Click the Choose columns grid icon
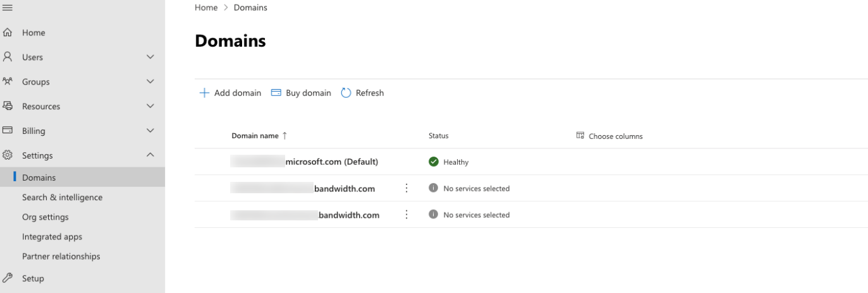Screen dimensions: 868x293 pos(580,136)
